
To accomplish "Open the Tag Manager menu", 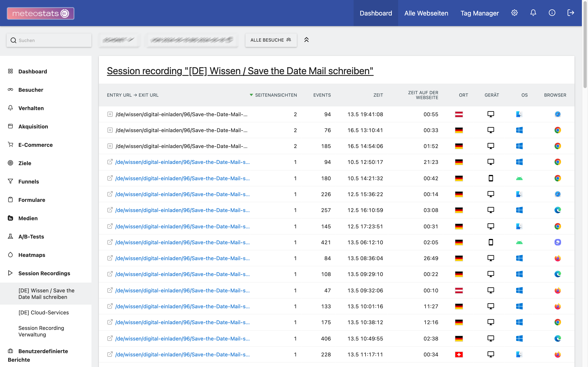I will coord(479,13).
